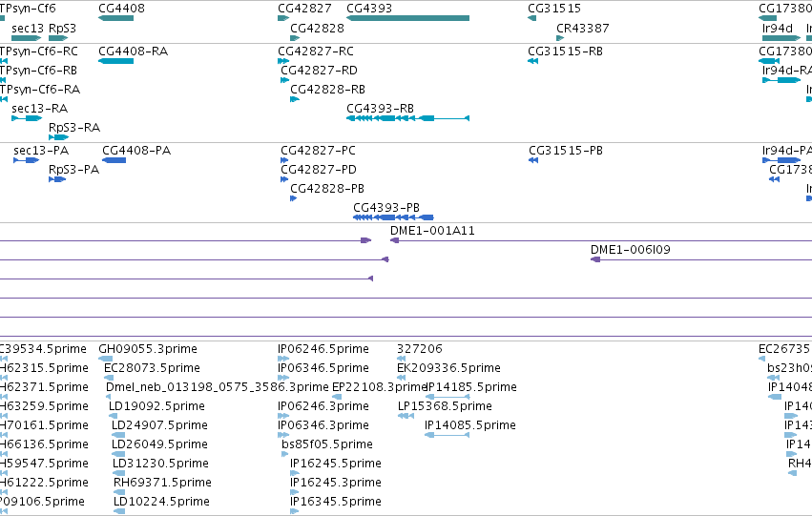
Task: Click the IP16245.3prime EST label
Action: click(x=336, y=483)
